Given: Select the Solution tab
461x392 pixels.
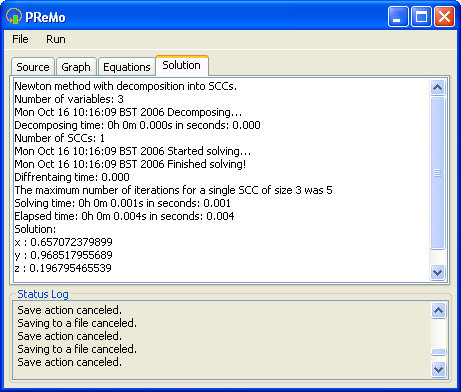Looking at the screenshot, I should point(182,65).
